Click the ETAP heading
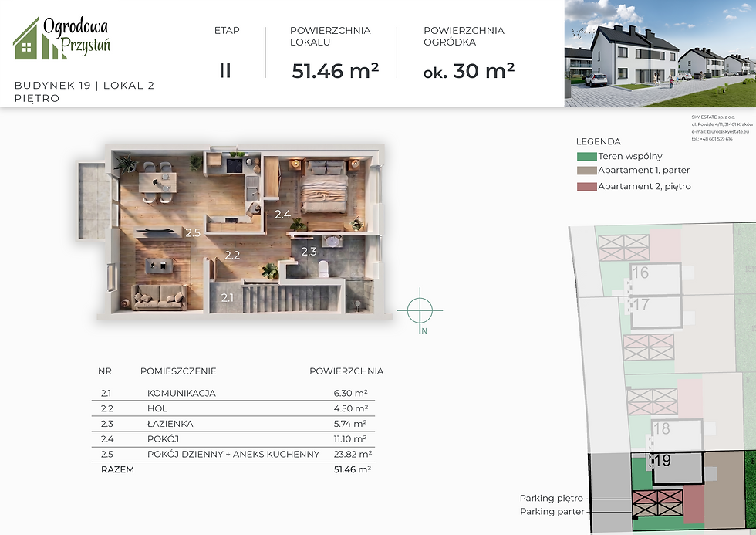The width and height of the screenshot is (756, 535). (x=227, y=30)
